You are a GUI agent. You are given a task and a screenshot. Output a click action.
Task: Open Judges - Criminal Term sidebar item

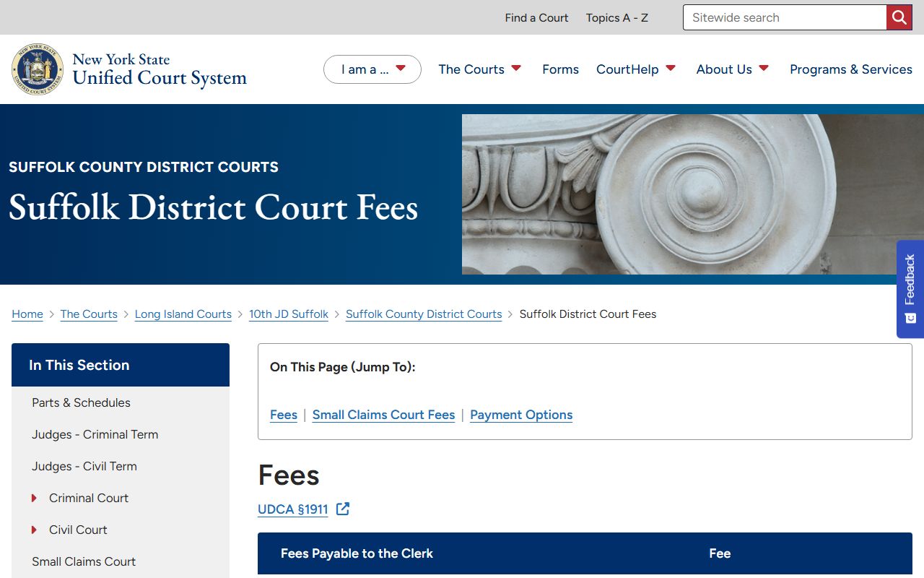pos(95,434)
